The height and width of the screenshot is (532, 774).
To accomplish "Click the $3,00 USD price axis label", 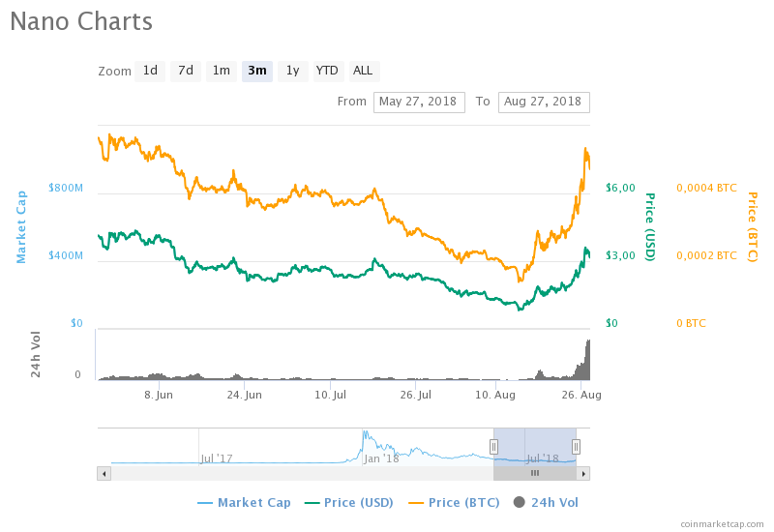I will click(x=620, y=255).
